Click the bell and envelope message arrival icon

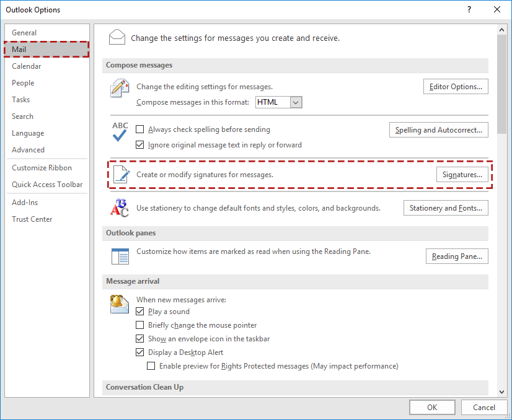click(x=119, y=304)
